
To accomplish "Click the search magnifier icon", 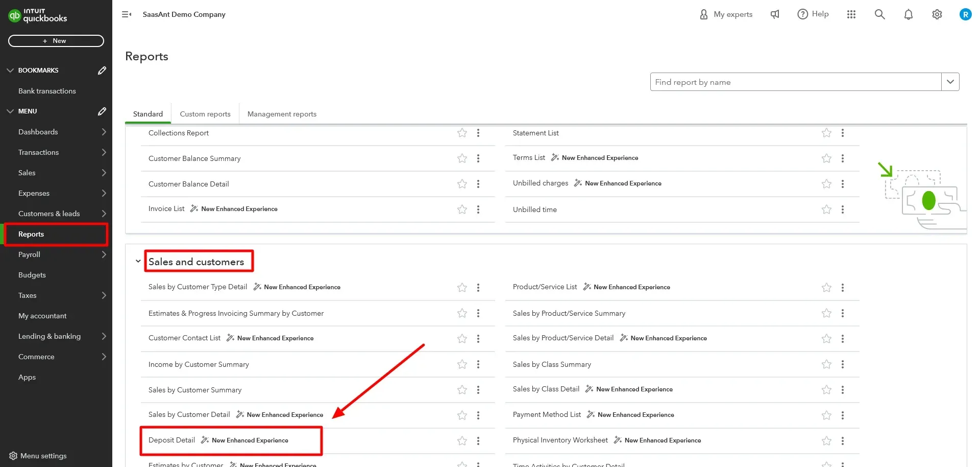I will click(x=880, y=14).
